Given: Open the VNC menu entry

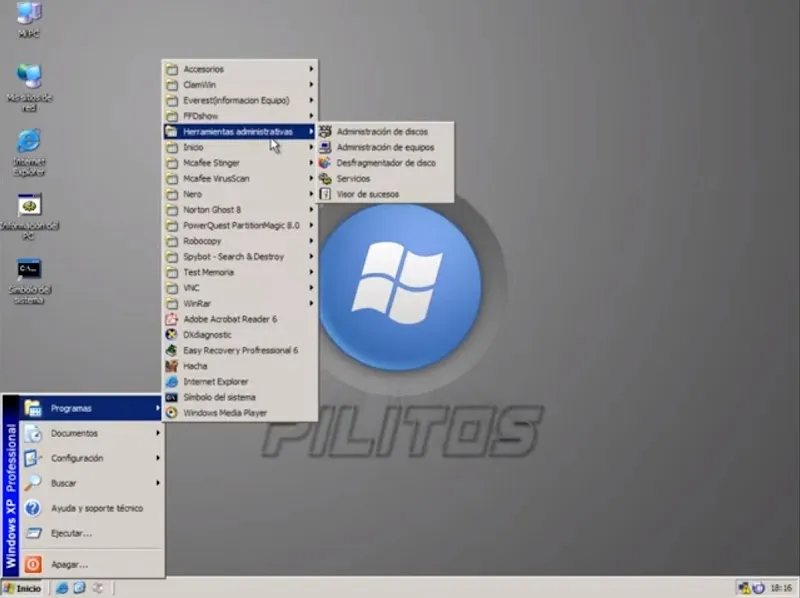Looking at the screenshot, I should tap(240, 288).
